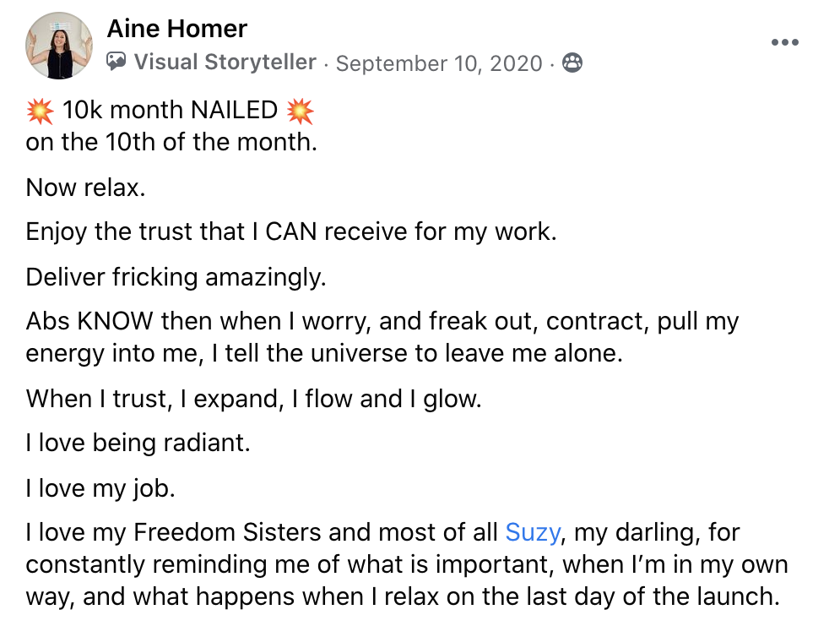Click the '10k month NAILED' headline text
The width and height of the screenshot is (840, 626).
[x=170, y=110]
